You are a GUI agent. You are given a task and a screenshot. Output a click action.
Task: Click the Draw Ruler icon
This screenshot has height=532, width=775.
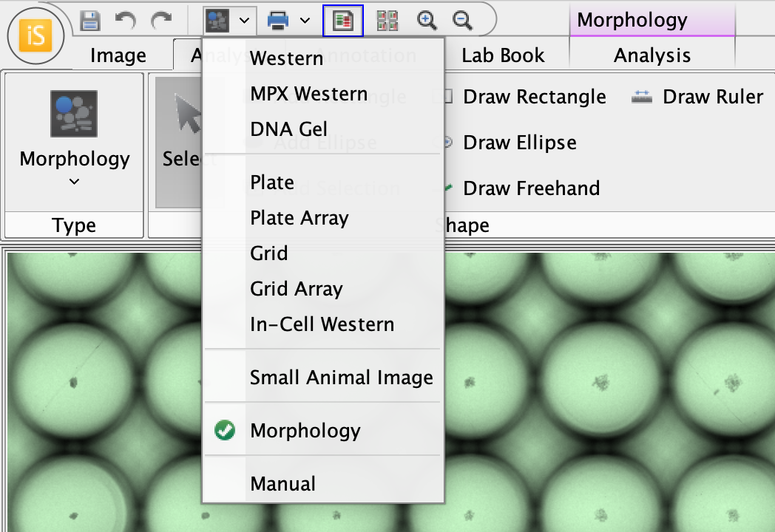click(642, 97)
